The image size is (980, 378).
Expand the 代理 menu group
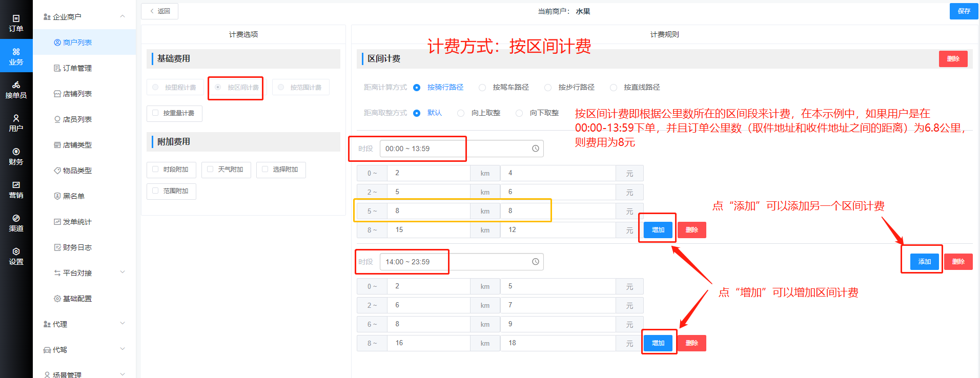(122, 324)
